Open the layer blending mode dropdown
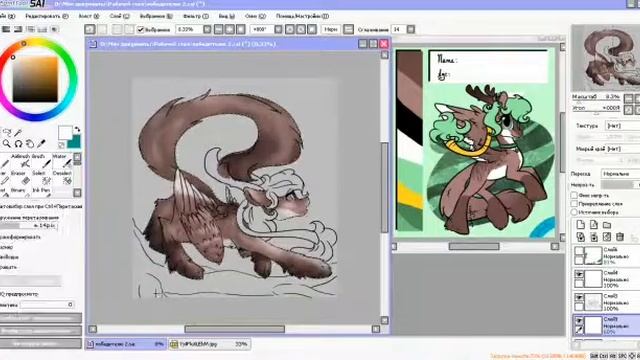The image size is (640, 360). tap(620, 174)
